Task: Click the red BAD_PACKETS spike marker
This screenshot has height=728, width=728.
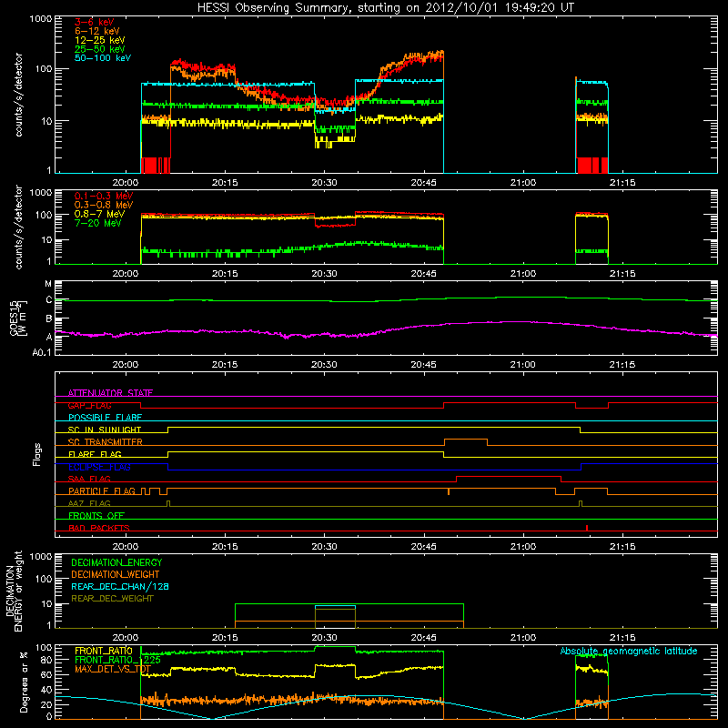Action: [587, 528]
